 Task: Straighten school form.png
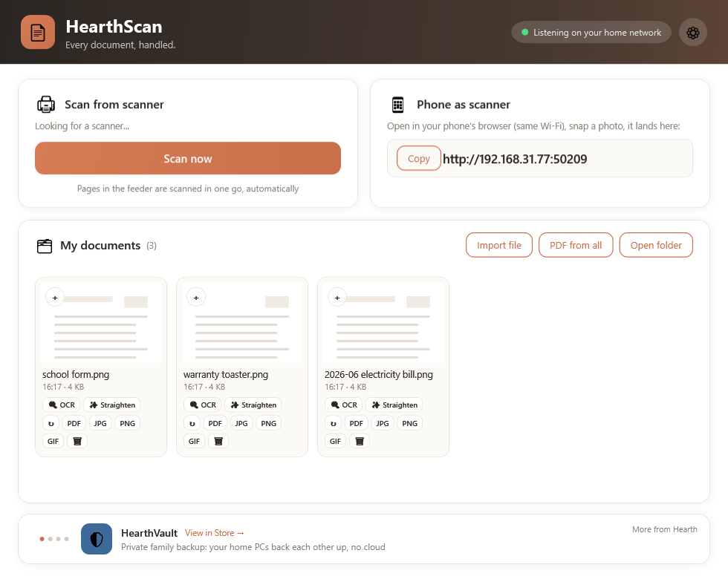(112, 405)
